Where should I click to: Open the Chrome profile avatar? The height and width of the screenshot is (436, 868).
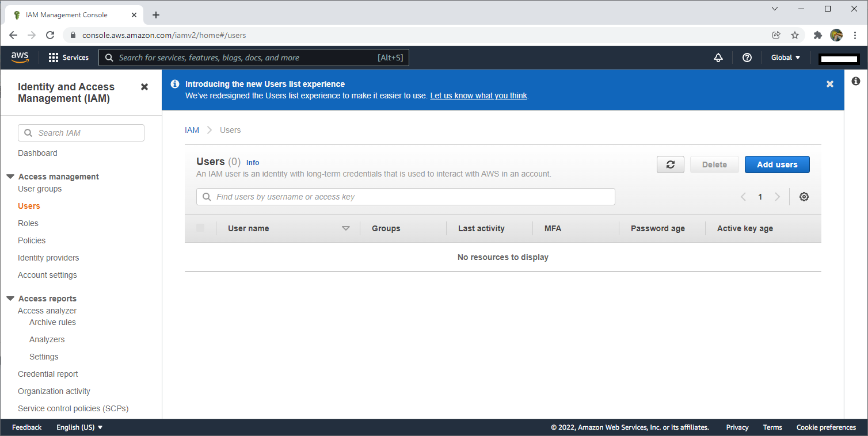[x=836, y=35]
